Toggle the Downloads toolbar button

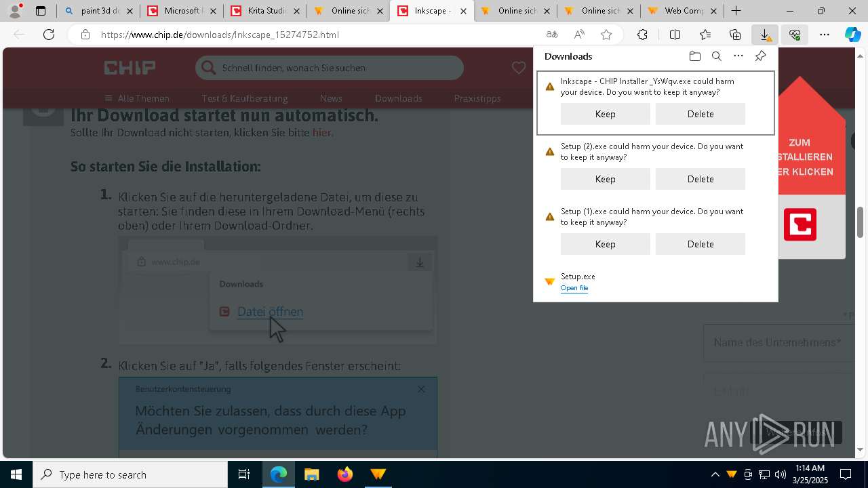pyautogui.click(x=765, y=35)
